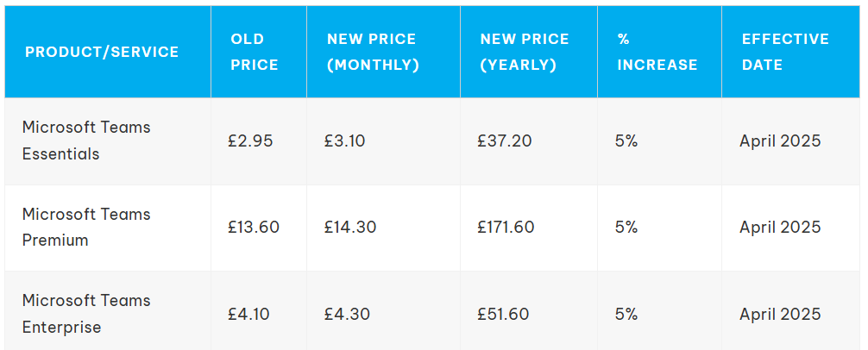Image resolution: width=868 pixels, height=350 pixels.
Task: Click the £51.60 yearly price cell
Action: tap(503, 314)
